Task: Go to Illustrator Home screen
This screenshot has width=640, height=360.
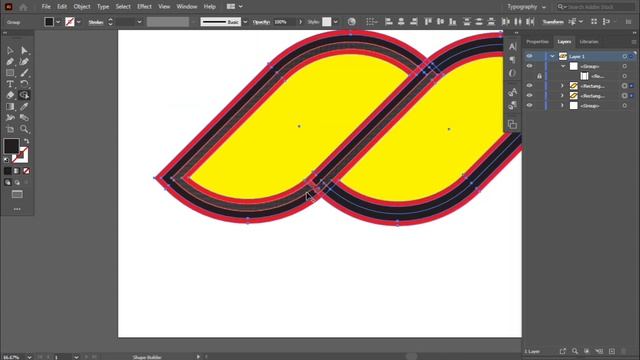Action: pos(23,7)
